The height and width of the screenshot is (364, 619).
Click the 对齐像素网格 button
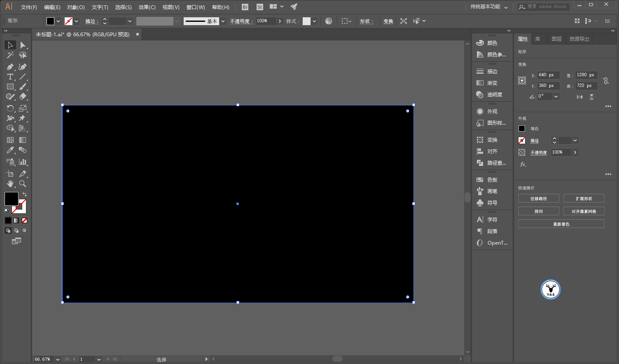584,211
